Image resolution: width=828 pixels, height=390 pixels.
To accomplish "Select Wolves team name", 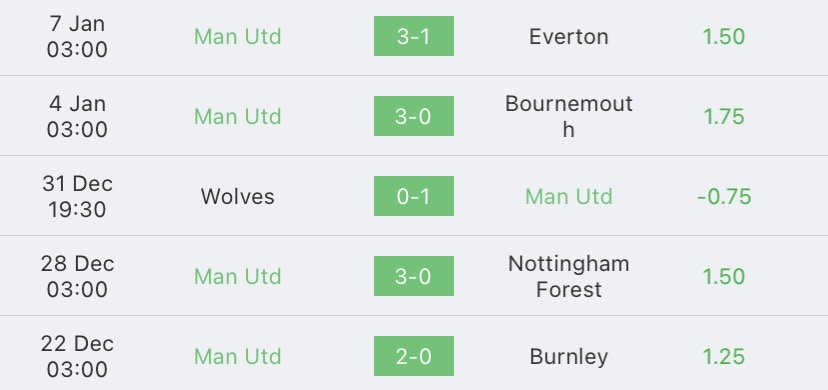I will (x=238, y=196).
